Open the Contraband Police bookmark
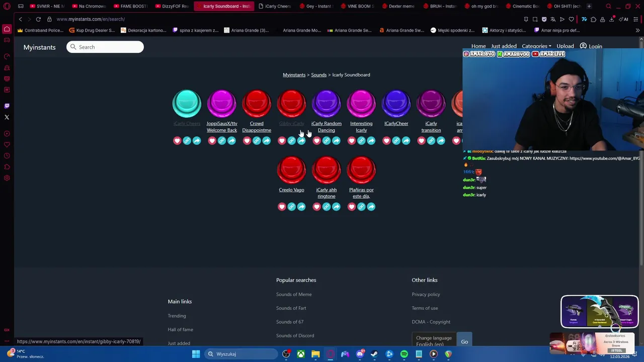The height and width of the screenshot is (362, 644). click(x=40, y=30)
